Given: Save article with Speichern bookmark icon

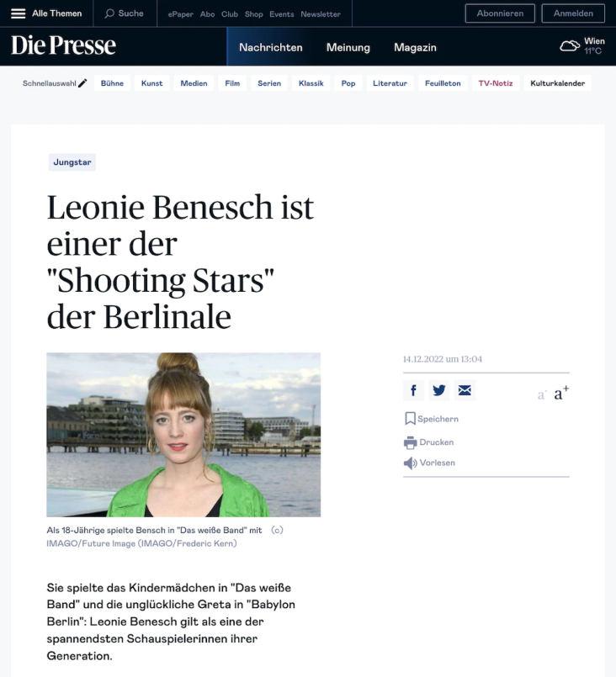Looking at the screenshot, I should click(410, 418).
